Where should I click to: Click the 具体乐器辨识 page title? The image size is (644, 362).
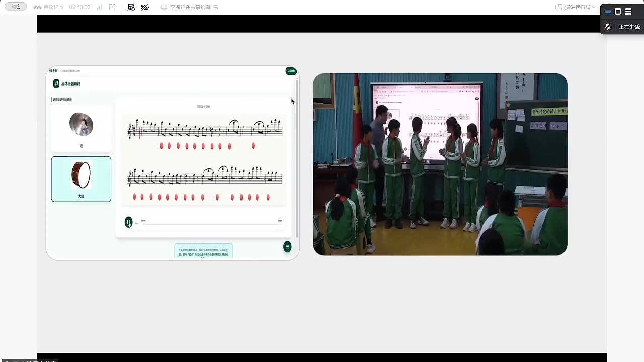(71, 84)
